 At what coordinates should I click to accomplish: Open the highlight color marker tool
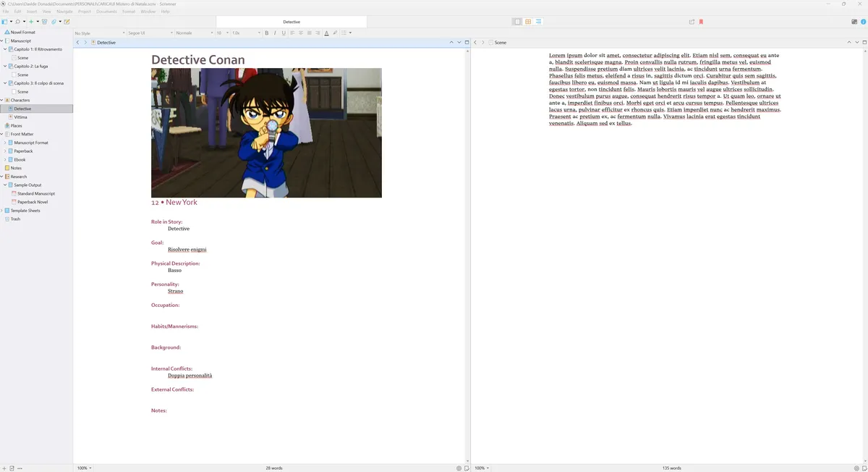[335, 33]
